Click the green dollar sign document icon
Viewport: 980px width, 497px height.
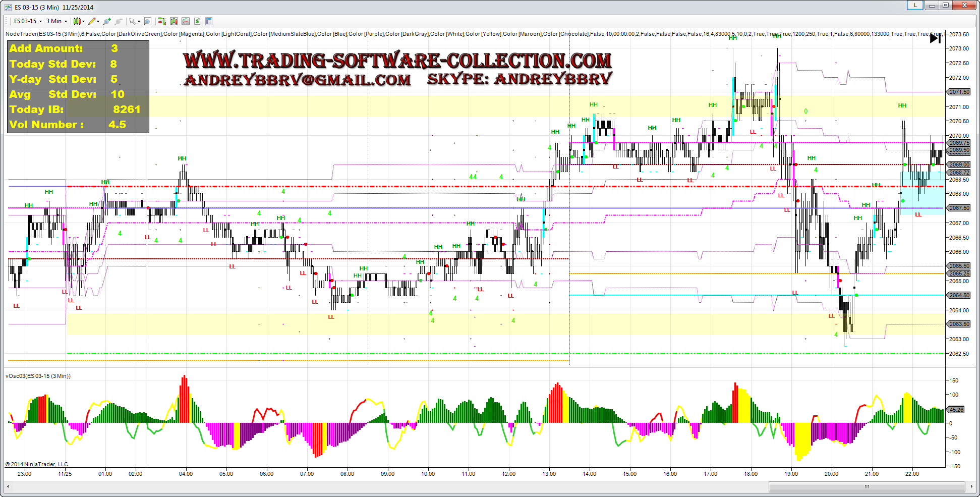[x=197, y=21]
